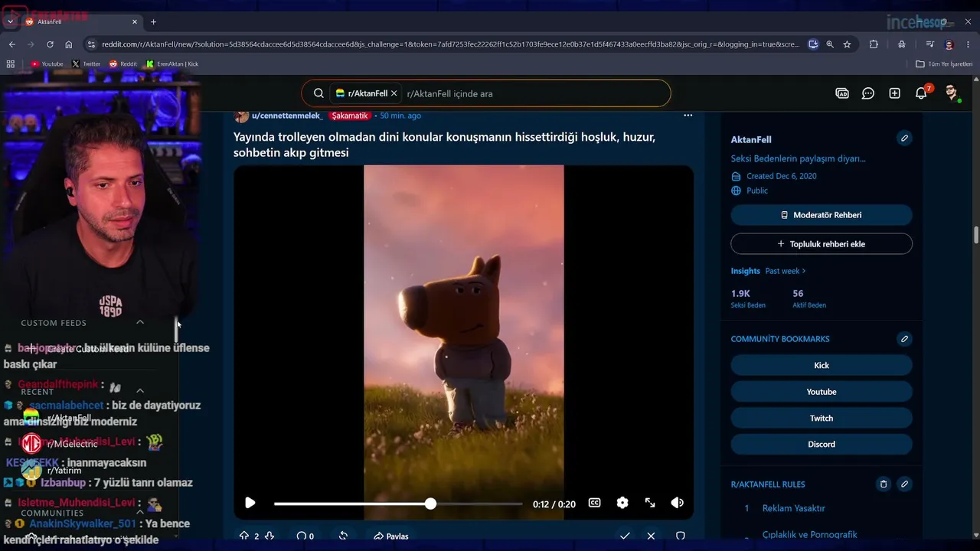This screenshot has width=980, height=551.
Task: Open video settings gear
Action: tap(622, 503)
